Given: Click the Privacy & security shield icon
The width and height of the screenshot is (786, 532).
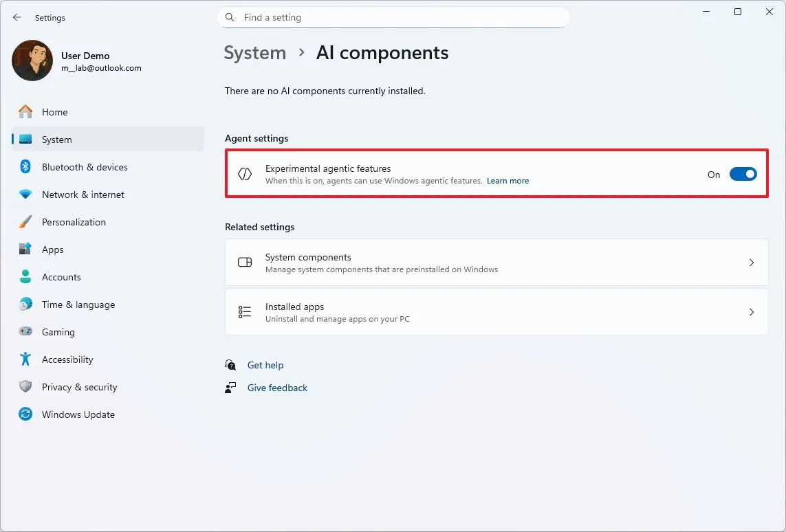Looking at the screenshot, I should 25,387.
